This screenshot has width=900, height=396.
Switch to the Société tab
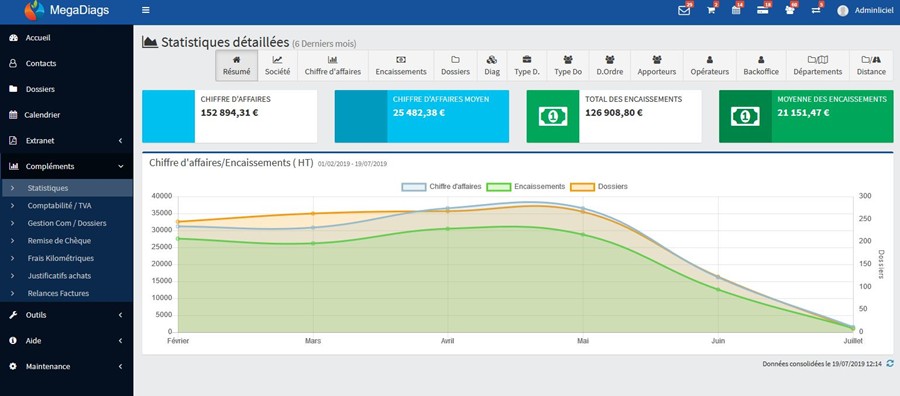[x=277, y=65]
